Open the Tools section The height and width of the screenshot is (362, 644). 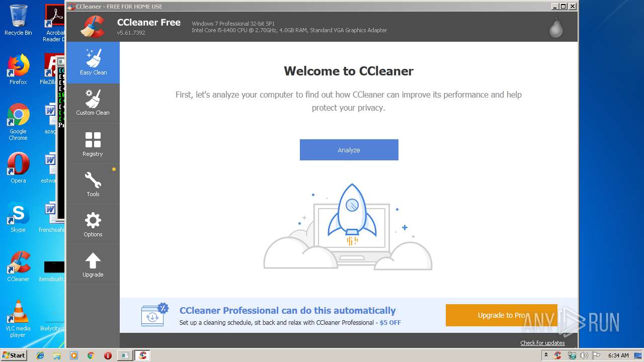93,184
